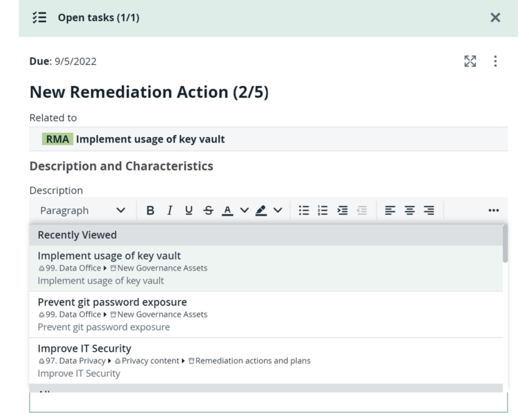This screenshot has height=420, width=529.
Task: Open related asset 'Implement usage of key vault'
Action: [150, 139]
